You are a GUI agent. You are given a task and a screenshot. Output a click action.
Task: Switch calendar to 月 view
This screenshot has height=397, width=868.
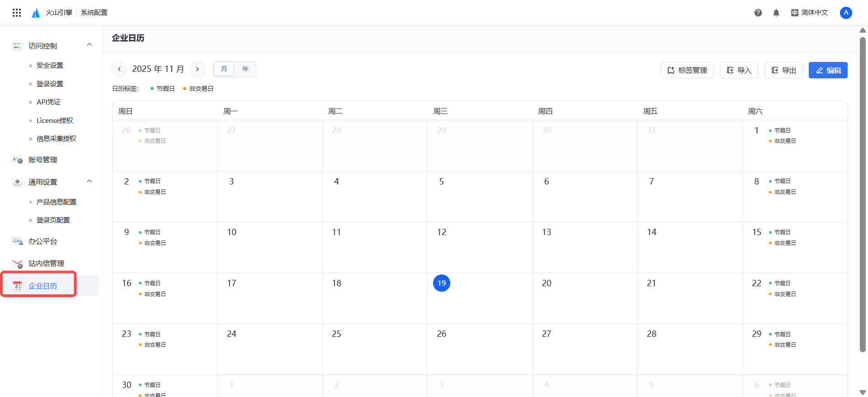click(x=224, y=69)
